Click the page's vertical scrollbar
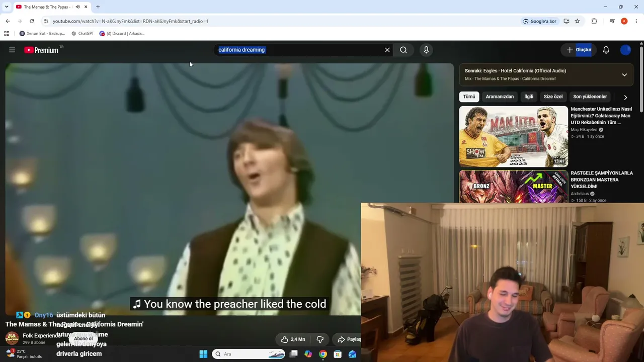The height and width of the screenshot is (362, 644). (x=641, y=79)
